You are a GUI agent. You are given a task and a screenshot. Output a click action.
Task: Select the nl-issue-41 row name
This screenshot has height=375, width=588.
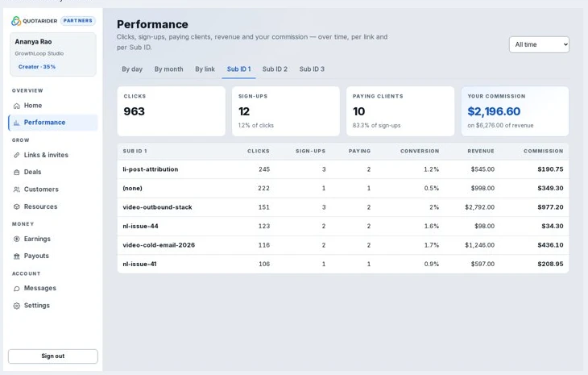139,265
